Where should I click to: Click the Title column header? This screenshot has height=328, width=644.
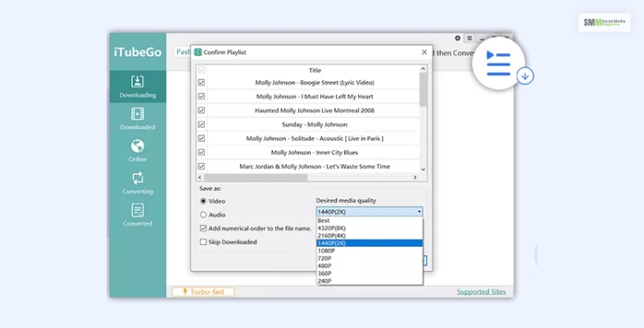click(315, 71)
